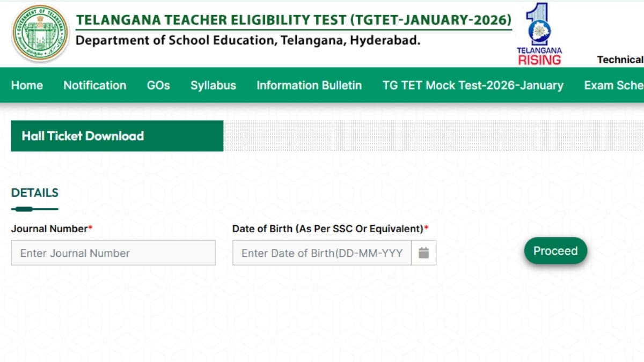The height and width of the screenshot is (362, 644).
Task: Open the Information Bulletin page
Action: (309, 85)
